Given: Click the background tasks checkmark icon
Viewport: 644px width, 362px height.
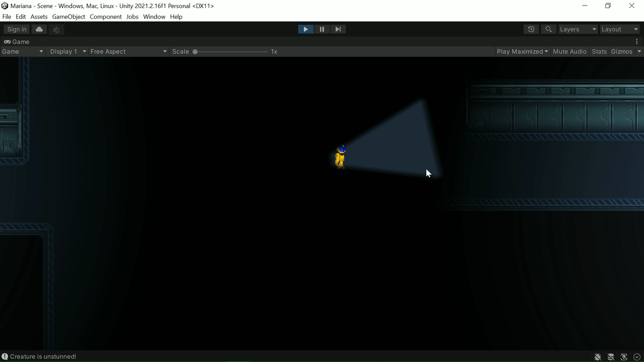Looking at the screenshot, I should 637,356.
